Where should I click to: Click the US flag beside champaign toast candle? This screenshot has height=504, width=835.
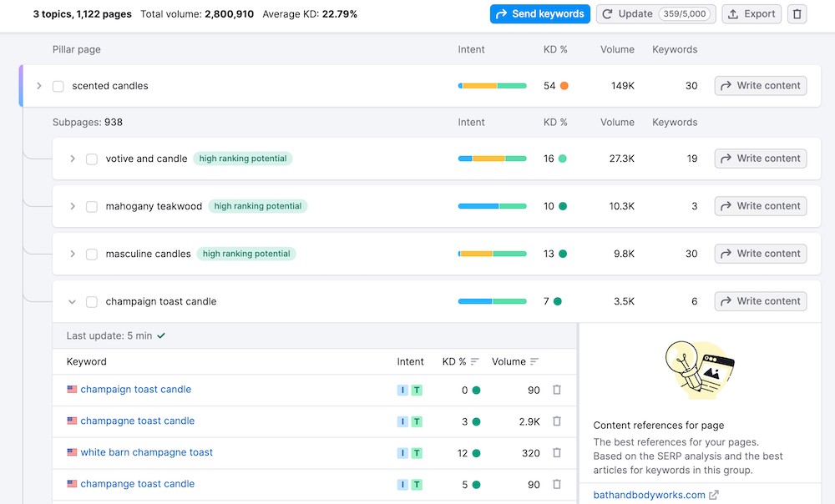[x=73, y=390]
